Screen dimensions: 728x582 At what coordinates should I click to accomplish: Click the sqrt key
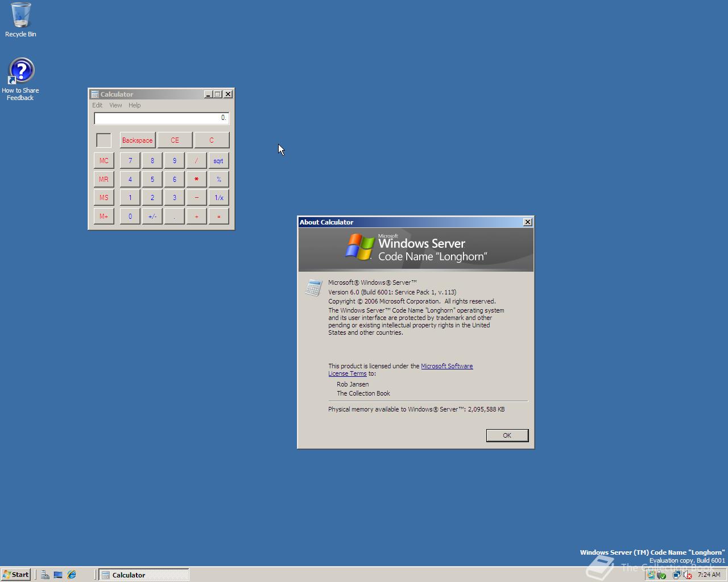point(219,161)
